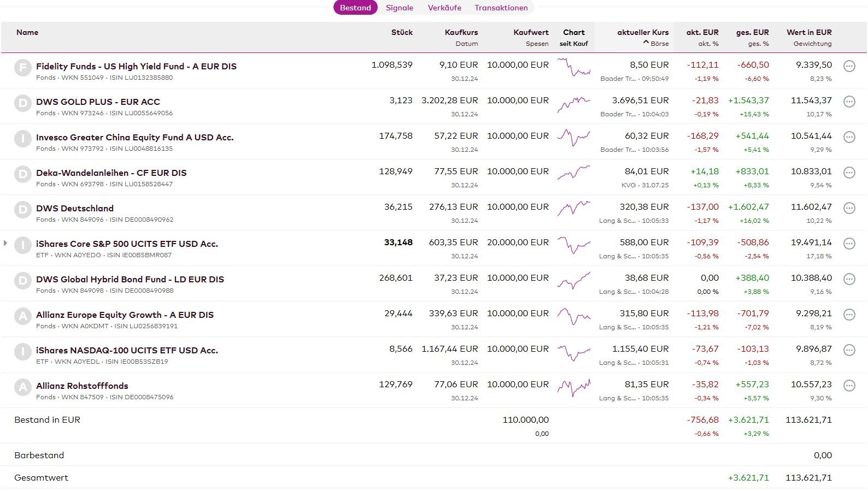868x491 pixels.
Task: Sort table by Name column header
Action: [27, 32]
